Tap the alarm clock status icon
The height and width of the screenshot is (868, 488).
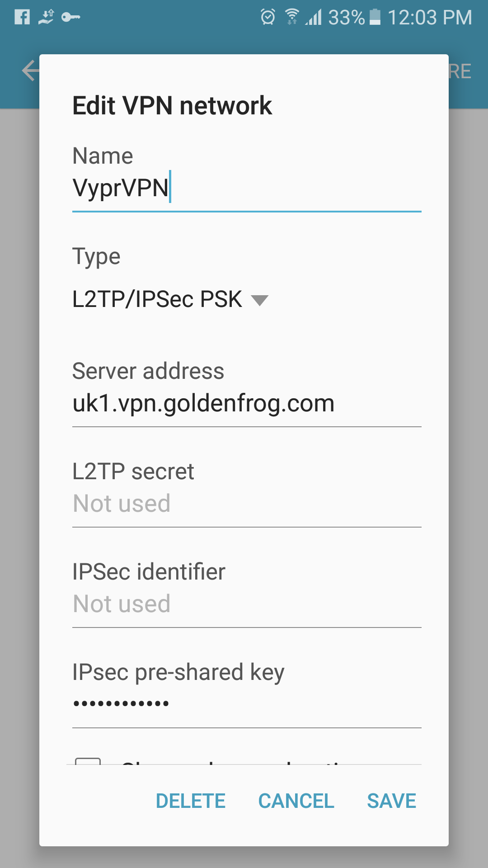click(267, 17)
